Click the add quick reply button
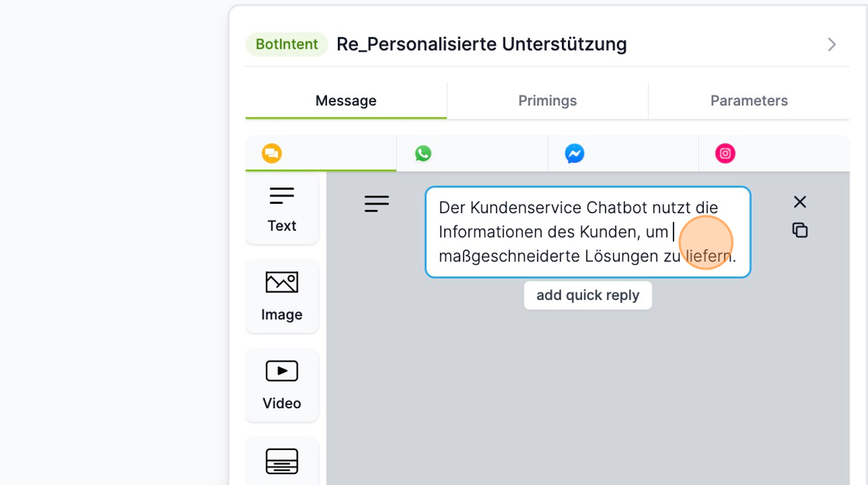 click(587, 295)
